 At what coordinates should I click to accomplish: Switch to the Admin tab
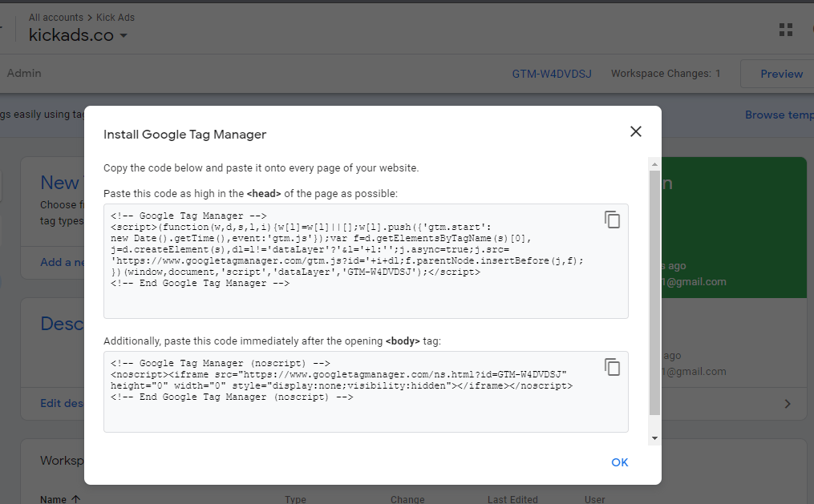click(24, 73)
